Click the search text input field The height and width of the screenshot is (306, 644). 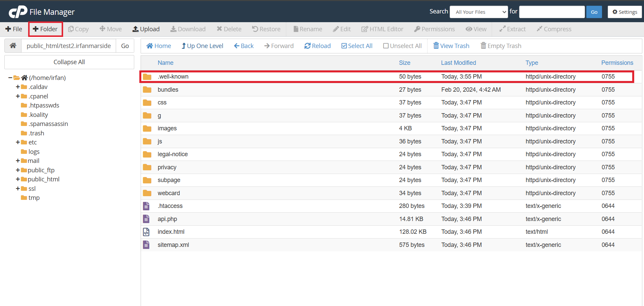[x=552, y=12]
